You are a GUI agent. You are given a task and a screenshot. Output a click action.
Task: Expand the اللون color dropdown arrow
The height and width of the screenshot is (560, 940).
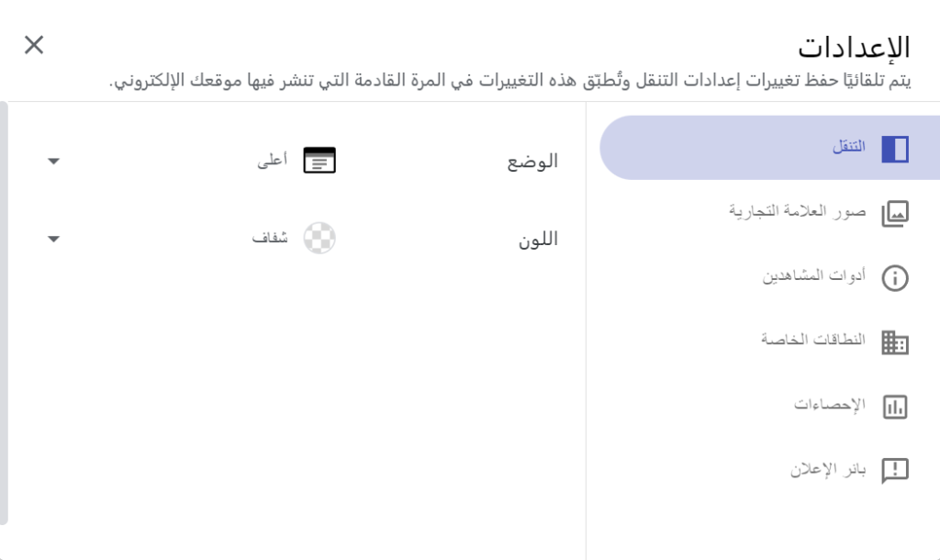[x=54, y=239]
